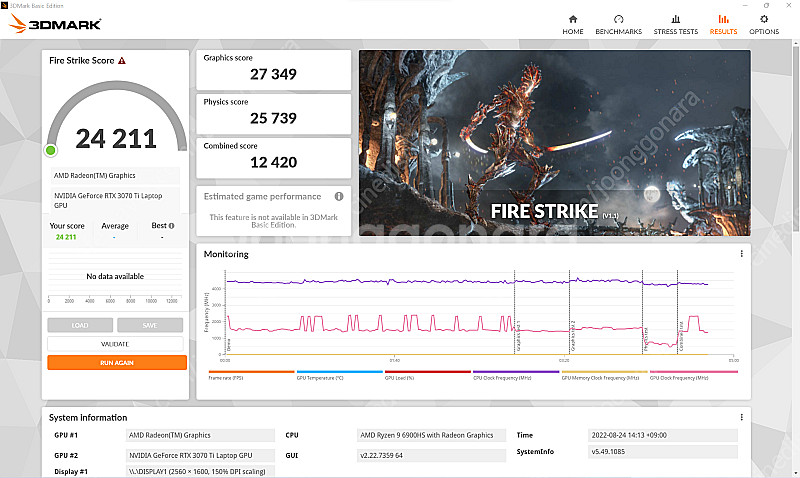Click the green Your score value
This screenshot has height=478, width=800.
pyautogui.click(x=66, y=237)
